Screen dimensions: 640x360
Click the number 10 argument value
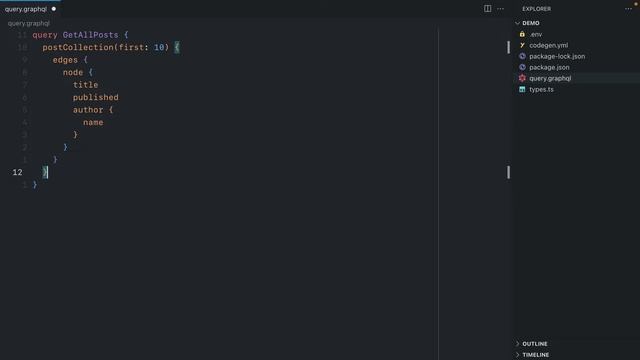tap(159, 47)
